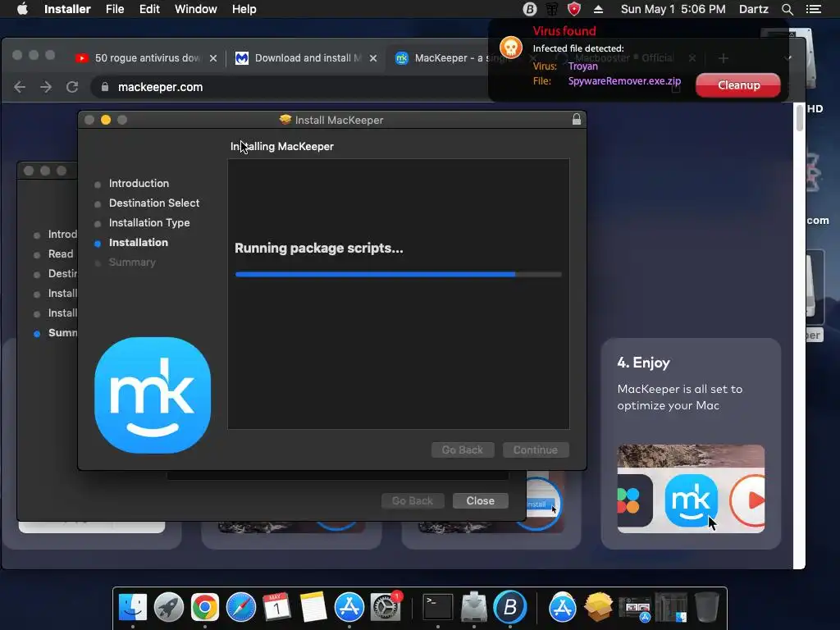Open Google Chrome in the dock
The image size is (840, 630).
pos(204,607)
